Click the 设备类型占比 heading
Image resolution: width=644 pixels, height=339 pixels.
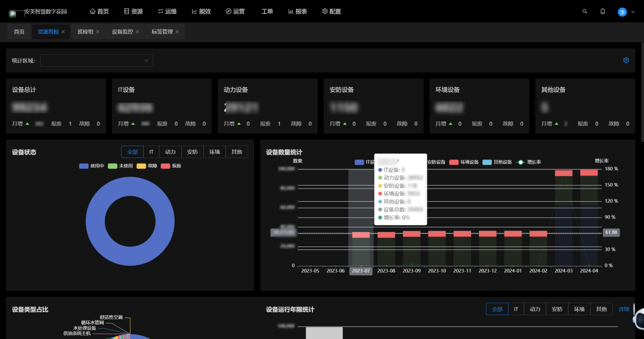click(x=30, y=309)
